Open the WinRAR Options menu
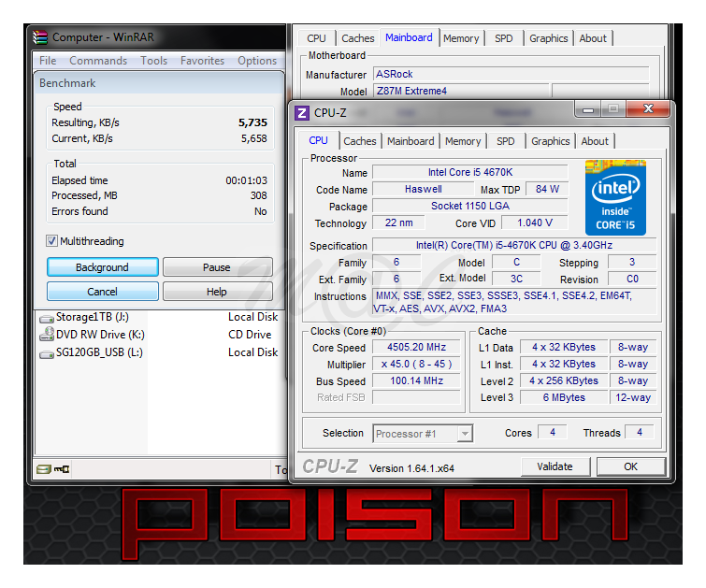Screen dimensions: 706x588 point(257,61)
